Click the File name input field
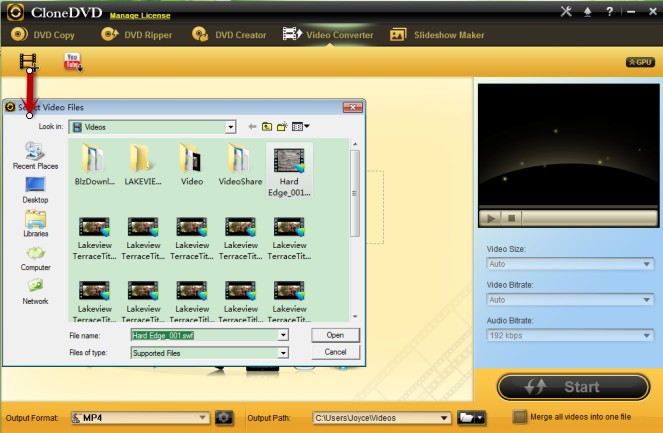This screenshot has height=433, width=663. (205, 335)
